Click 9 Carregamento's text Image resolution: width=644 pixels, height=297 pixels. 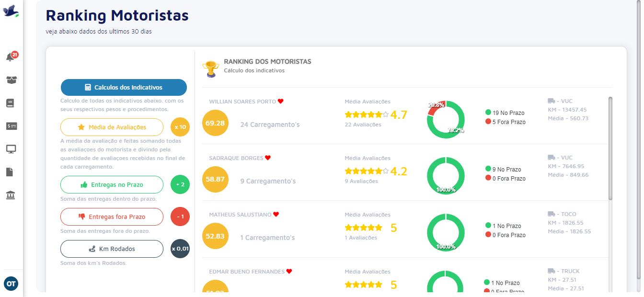[268, 181]
